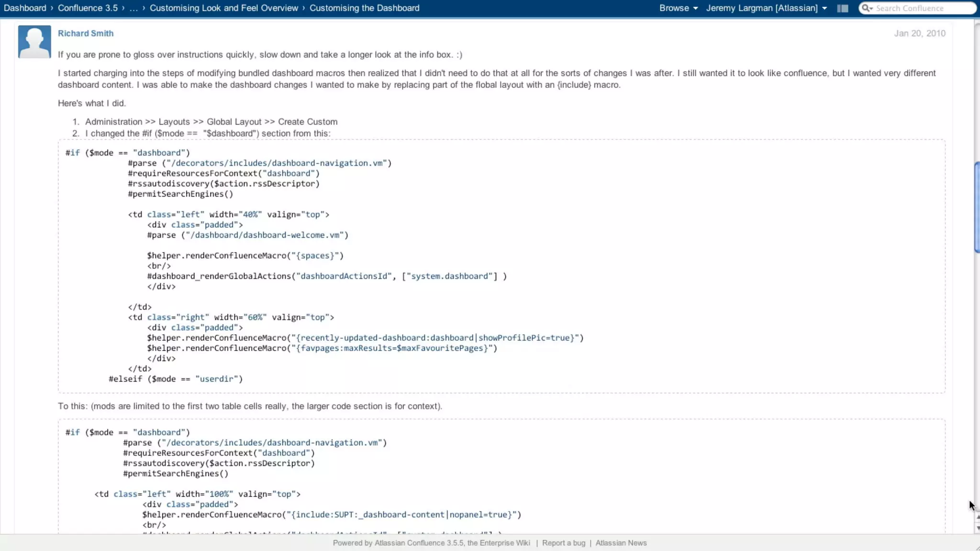Go to Dashboard breadcrumb
The height and width of the screenshot is (551, 980).
click(x=25, y=8)
